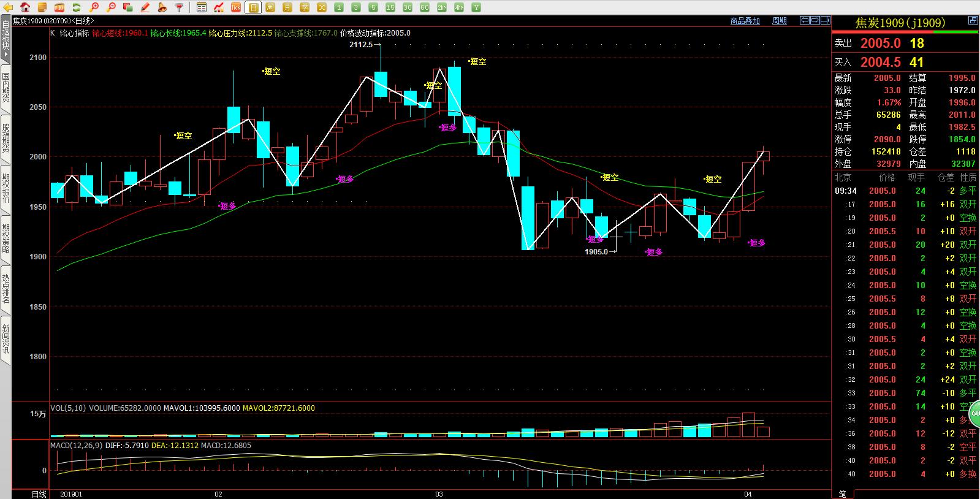Switch to Tick chart
Viewport: 980px width, 499px height.
click(236, 7)
